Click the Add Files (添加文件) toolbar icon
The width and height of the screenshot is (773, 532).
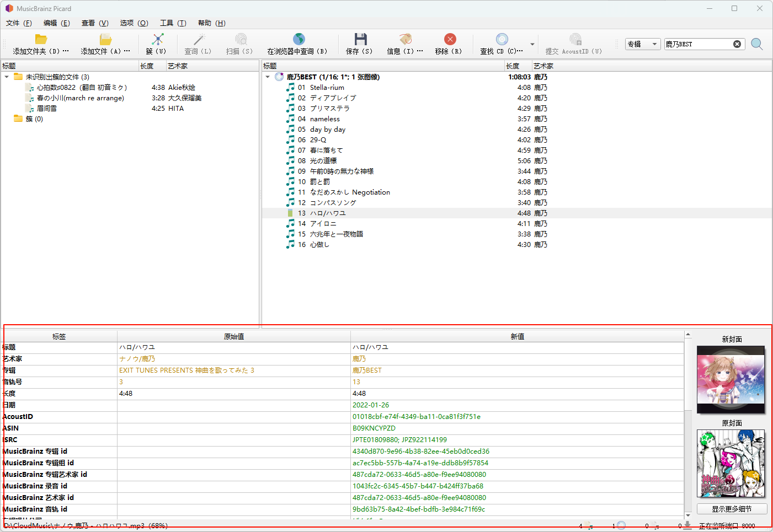[x=105, y=40]
